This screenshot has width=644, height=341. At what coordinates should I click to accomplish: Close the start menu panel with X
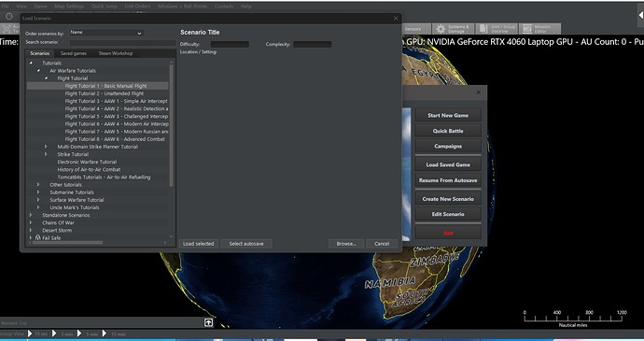pyautogui.click(x=478, y=92)
